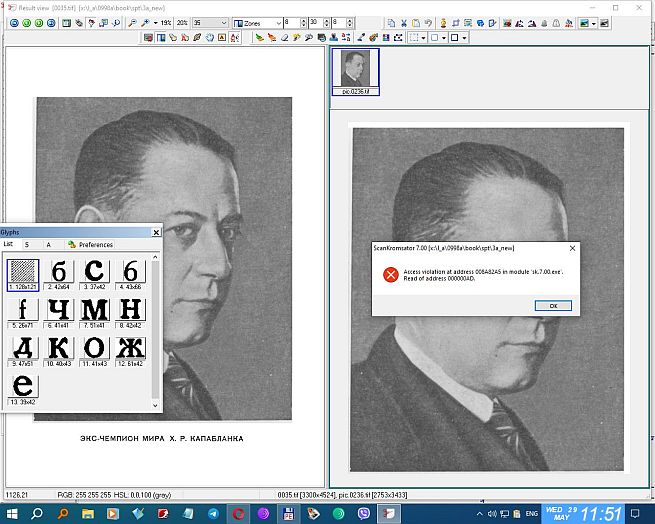This screenshot has height=524, width=655.
Task: Click the last blue round navigation icon
Action: click(x=51, y=23)
